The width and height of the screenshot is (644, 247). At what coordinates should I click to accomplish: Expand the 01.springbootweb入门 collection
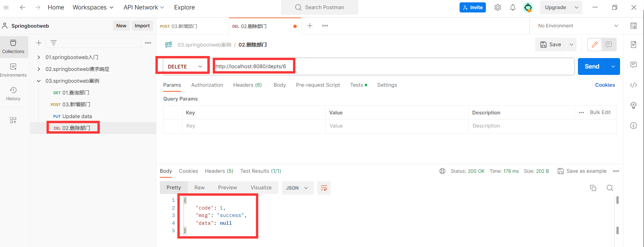[x=39, y=57]
